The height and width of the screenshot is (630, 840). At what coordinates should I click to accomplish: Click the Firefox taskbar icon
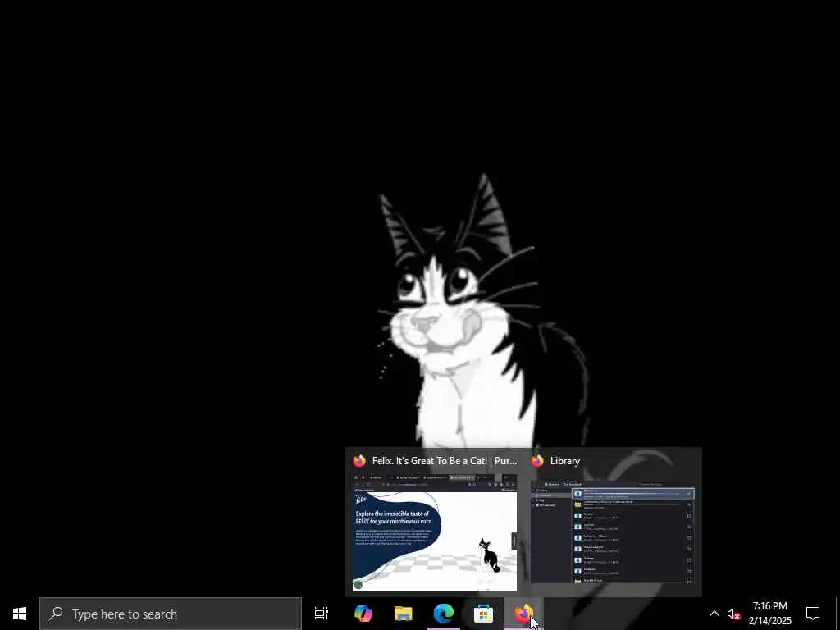pos(523,614)
